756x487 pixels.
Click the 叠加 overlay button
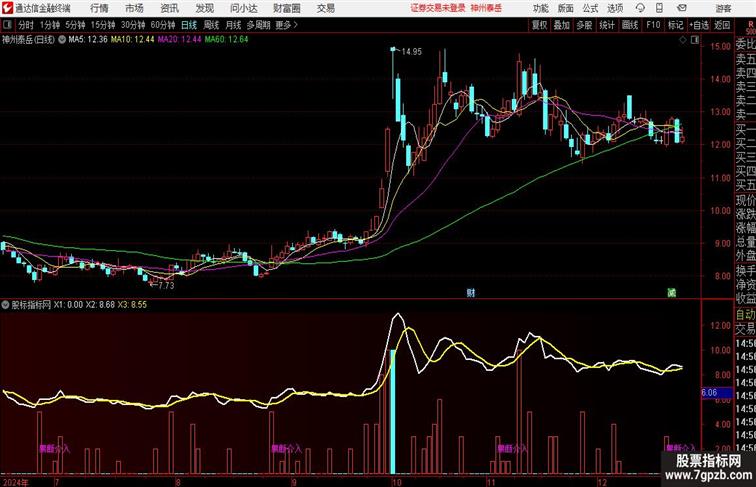coord(562,25)
